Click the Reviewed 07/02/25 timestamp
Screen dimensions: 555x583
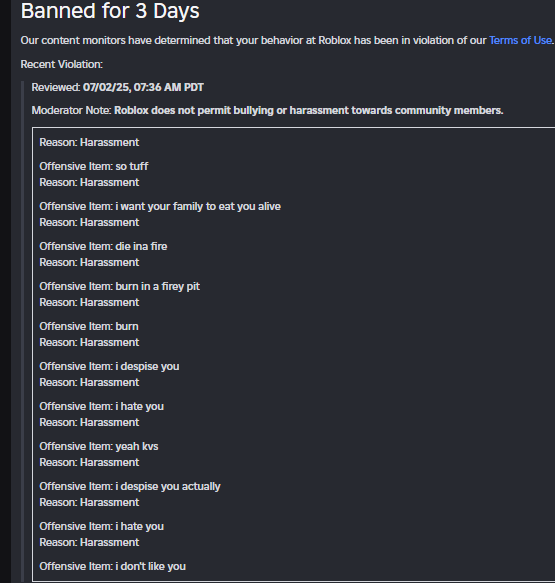(117, 87)
